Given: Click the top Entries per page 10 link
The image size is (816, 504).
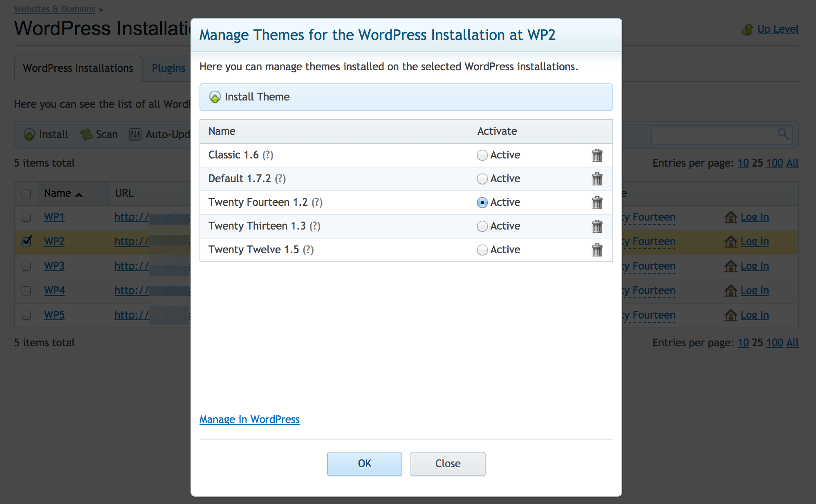Looking at the screenshot, I should [743, 163].
